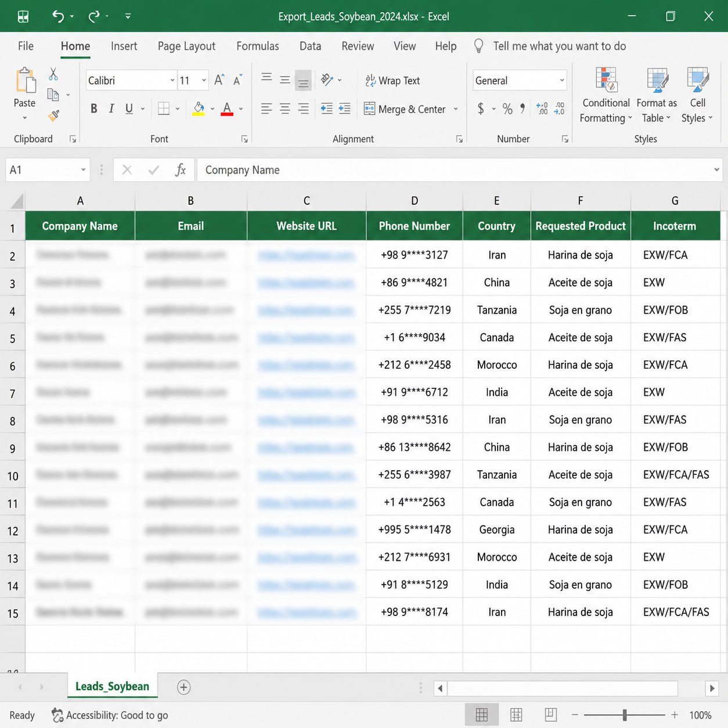The image size is (728, 728).
Task: Toggle Align Left horizontal alignment
Action: [x=266, y=109]
